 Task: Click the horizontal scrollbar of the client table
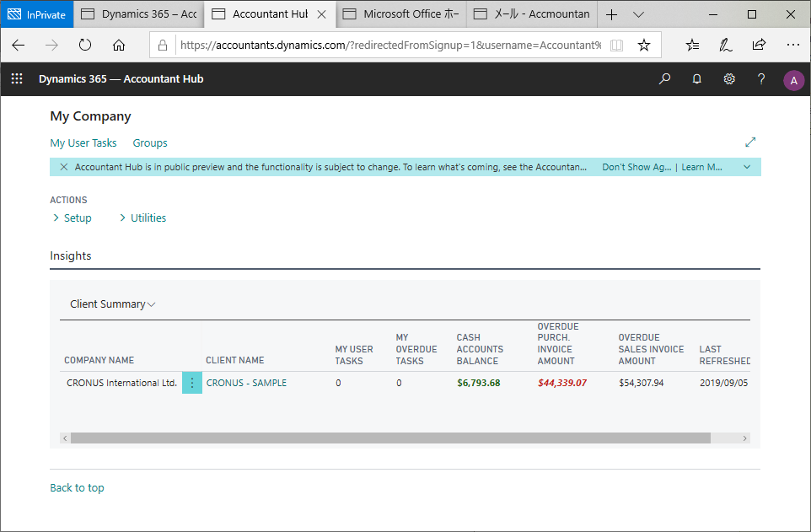390,438
